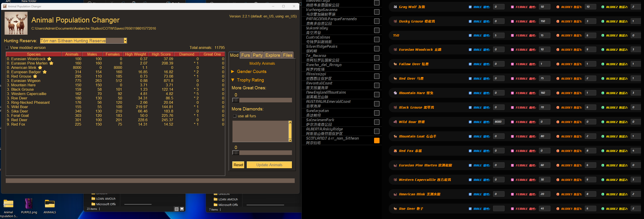Screen dimensions: 644x219
Task: Click the star icon next to Red Grouse
Action: (35, 76)
